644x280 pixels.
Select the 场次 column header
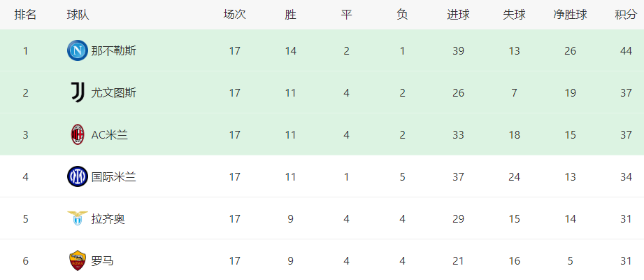click(234, 15)
